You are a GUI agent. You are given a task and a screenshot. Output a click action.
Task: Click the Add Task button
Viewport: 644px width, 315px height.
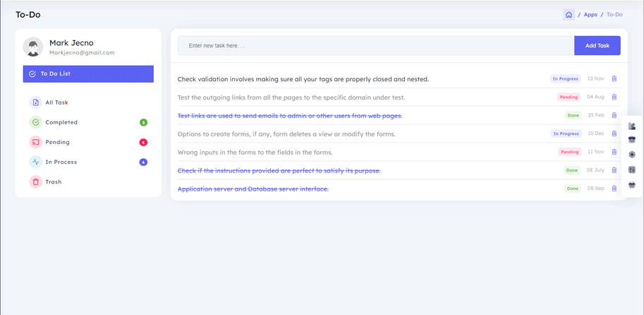[597, 46]
